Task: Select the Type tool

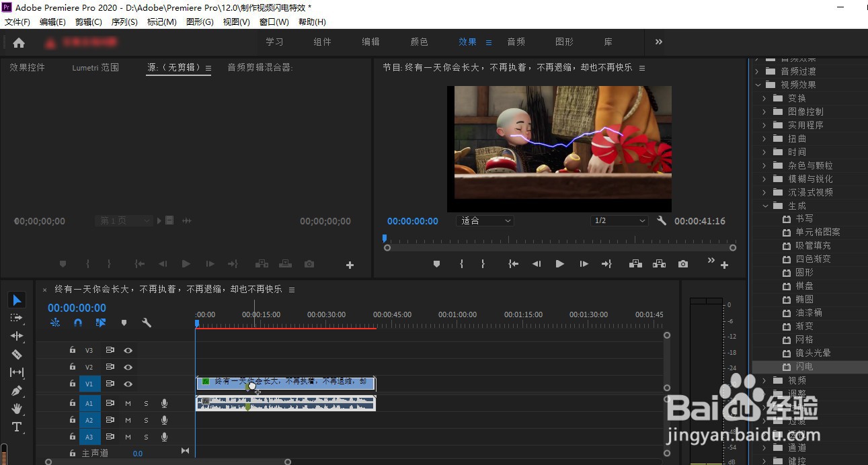Action: click(x=17, y=427)
